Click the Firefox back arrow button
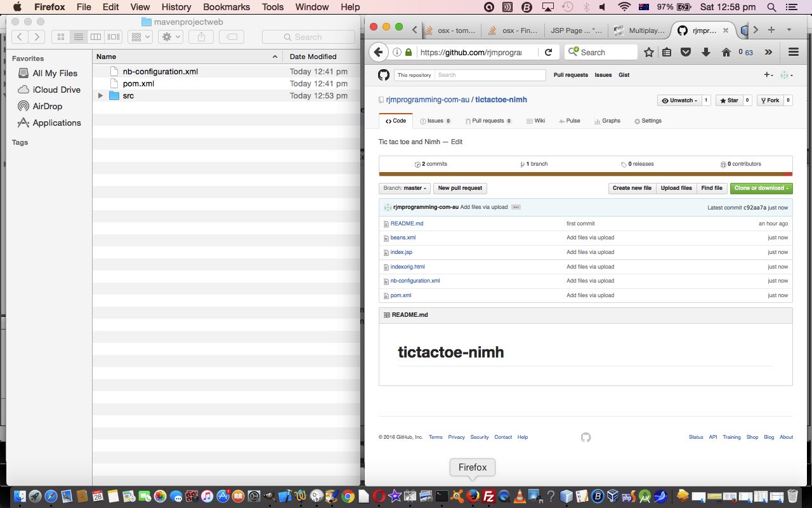The height and width of the screenshot is (508, 812). [378, 52]
